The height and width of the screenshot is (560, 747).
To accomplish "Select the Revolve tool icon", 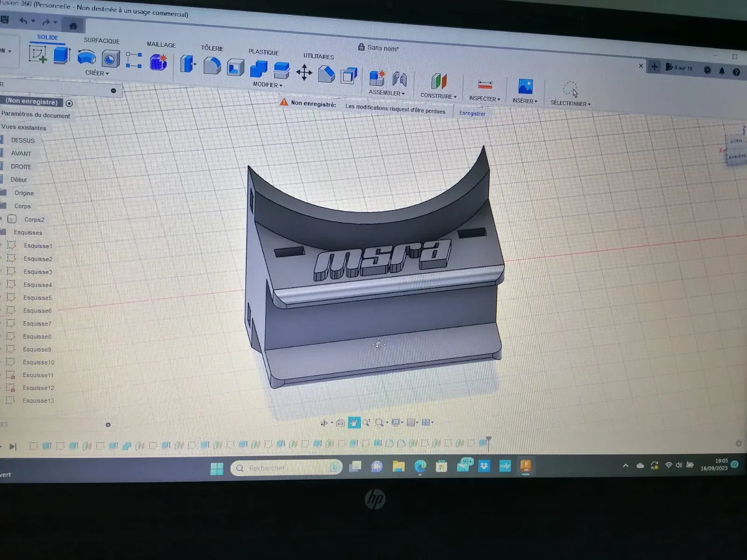I will 86,58.
